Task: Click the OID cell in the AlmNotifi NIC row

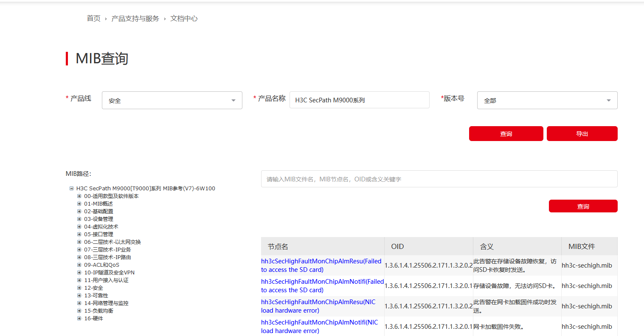Action: click(429, 327)
